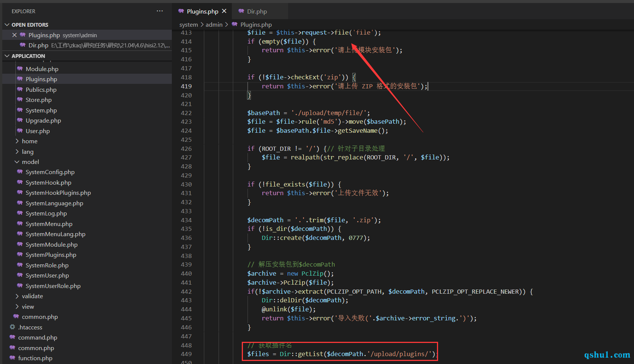Open common.php under the admin folder
This screenshot has width=634, height=364.
[x=40, y=317]
